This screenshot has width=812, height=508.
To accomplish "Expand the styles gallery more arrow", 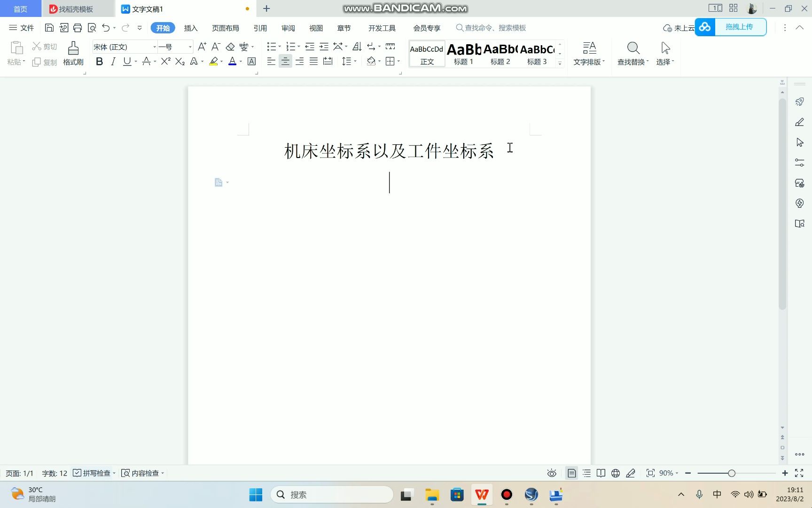I will 560,63.
